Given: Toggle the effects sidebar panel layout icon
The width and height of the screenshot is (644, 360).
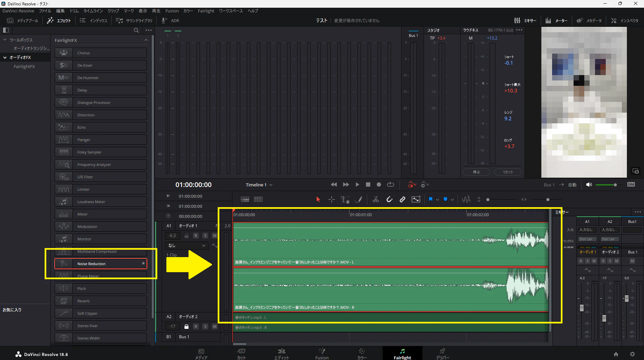Looking at the screenshot, I should pos(6,30).
